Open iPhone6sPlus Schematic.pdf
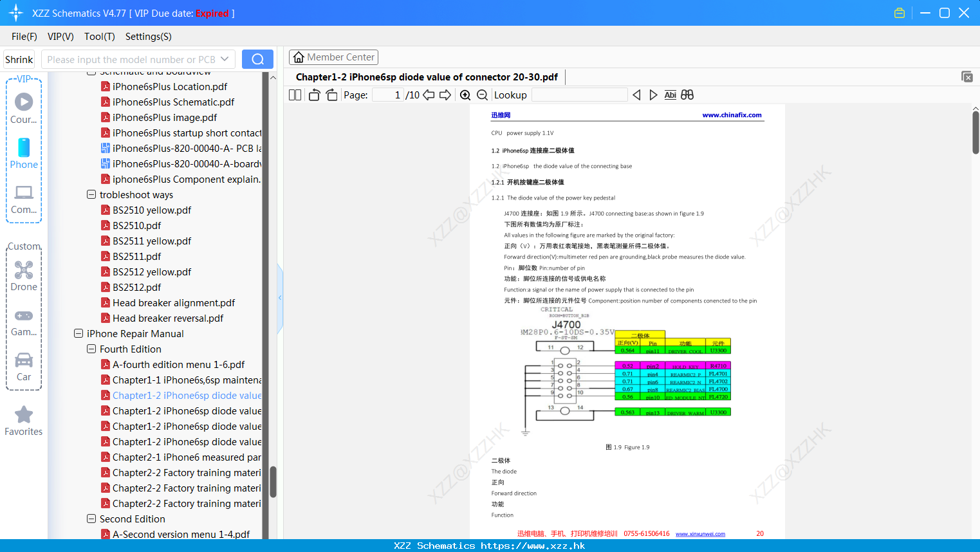Viewport: 980px width, 552px height. (173, 102)
